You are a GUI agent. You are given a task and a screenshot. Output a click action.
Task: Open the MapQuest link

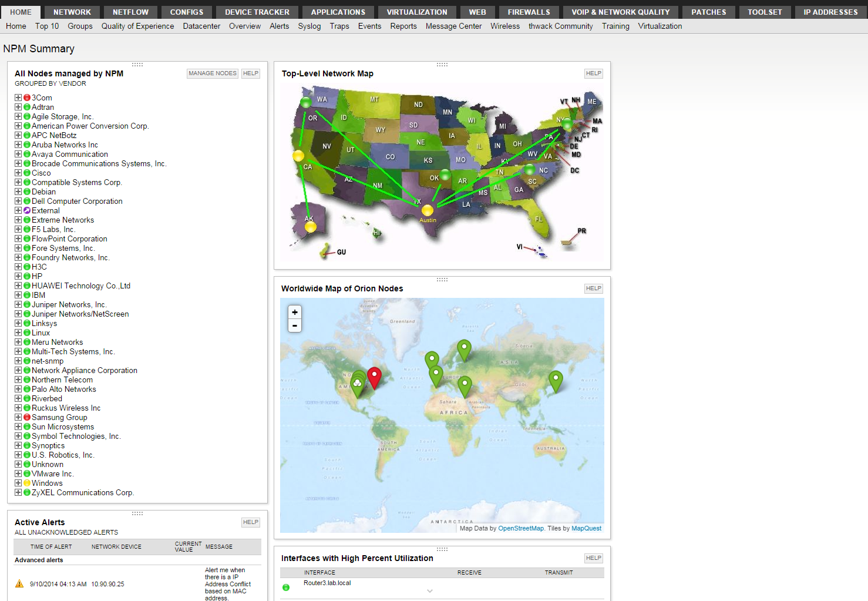pos(587,528)
